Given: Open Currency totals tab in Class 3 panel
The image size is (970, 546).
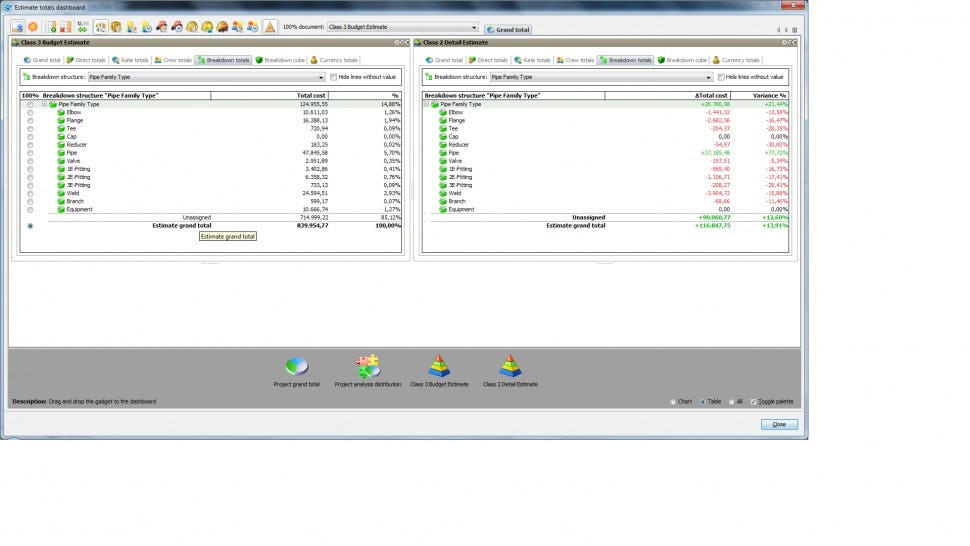Looking at the screenshot, I should pos(333,60).
